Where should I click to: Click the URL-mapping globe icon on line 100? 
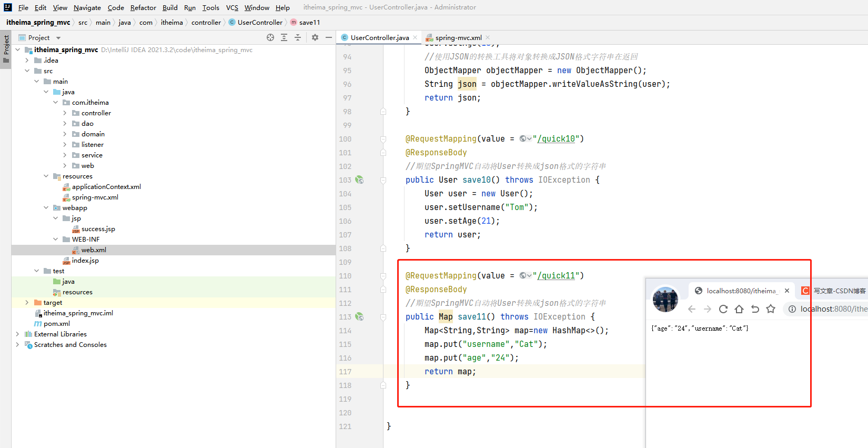[525, 139]
